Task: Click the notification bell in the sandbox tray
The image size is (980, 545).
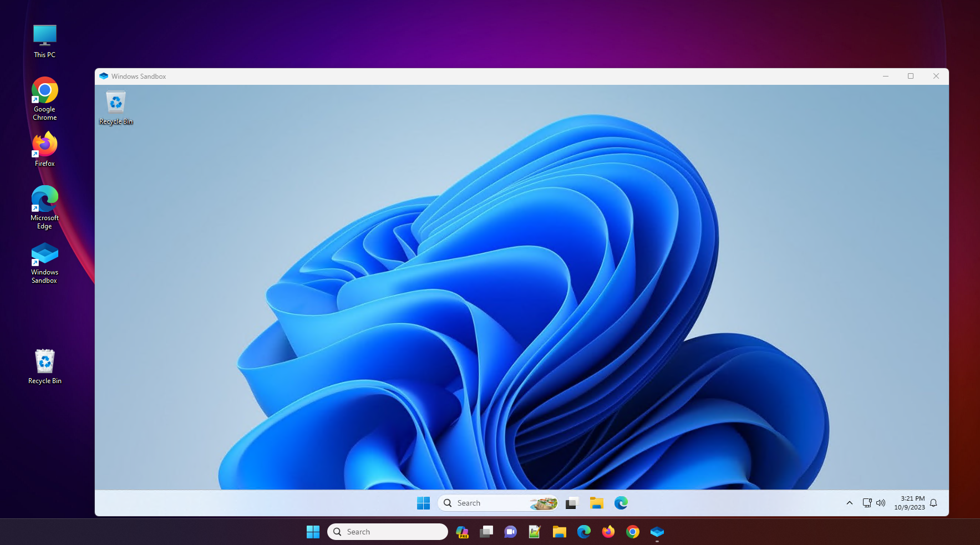Action: [x=933, y=503]
